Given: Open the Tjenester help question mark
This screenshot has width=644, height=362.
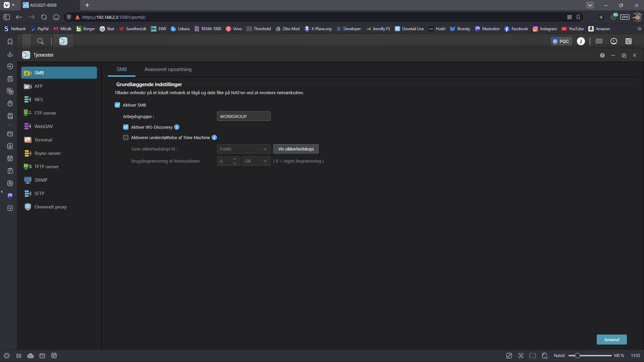Looking at the screenshot, I should (x=602, y=55).
